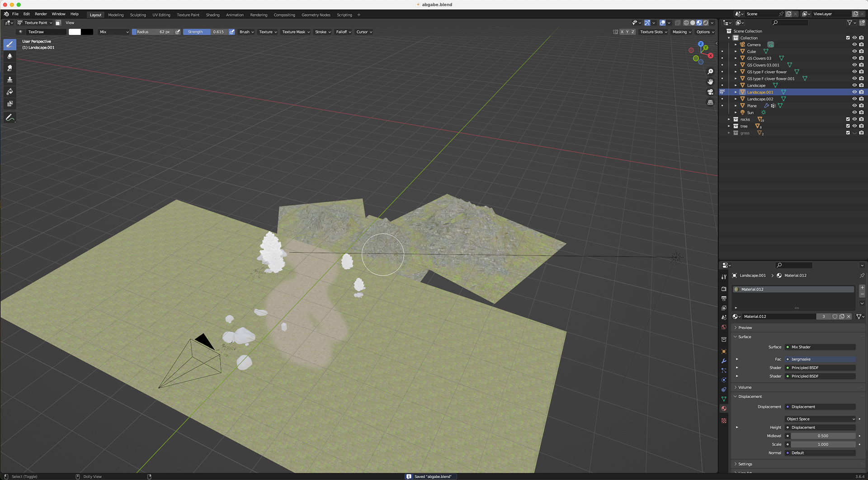This screenshot has height=480, width=868.
Task: Open the Physics properties tab
Action: pos(724,380)
